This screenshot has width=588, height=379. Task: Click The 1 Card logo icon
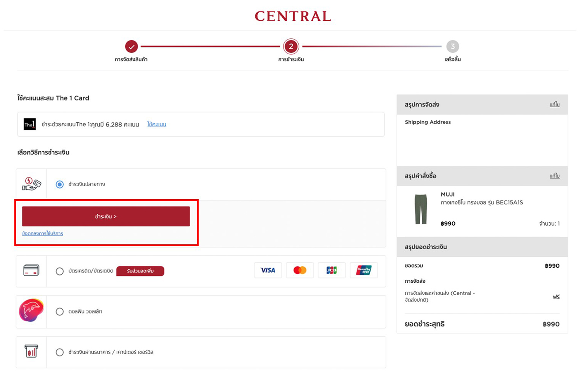coord(29,124)
